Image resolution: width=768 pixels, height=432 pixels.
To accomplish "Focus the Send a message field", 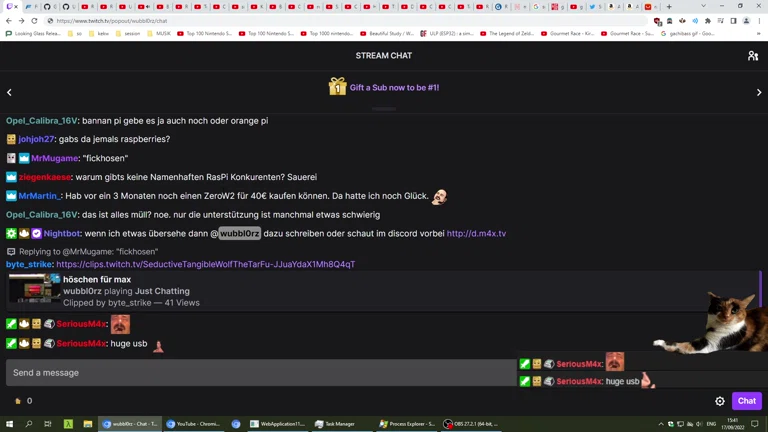I will click(x=260, y=373).
